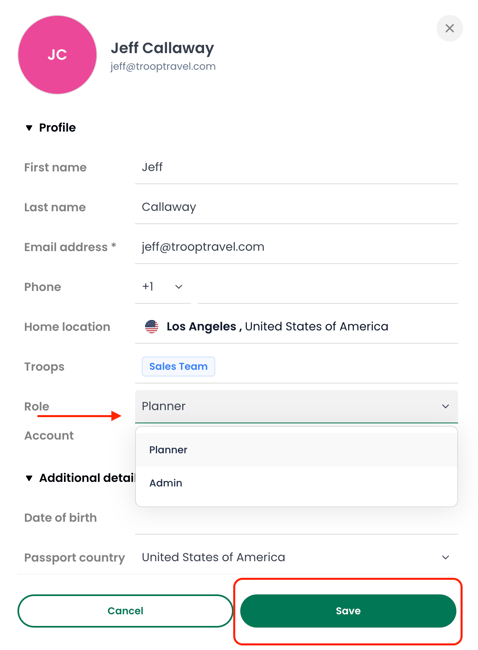Click the Save button

click(348, 611)
